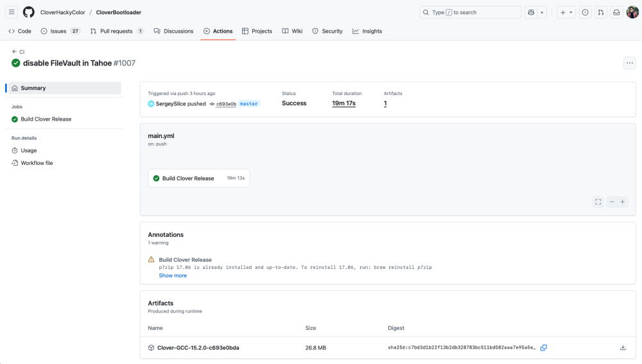Download the Clover-GCC artifact
Image resolution: width=642 pixels, height=364 pixels.
623,347
